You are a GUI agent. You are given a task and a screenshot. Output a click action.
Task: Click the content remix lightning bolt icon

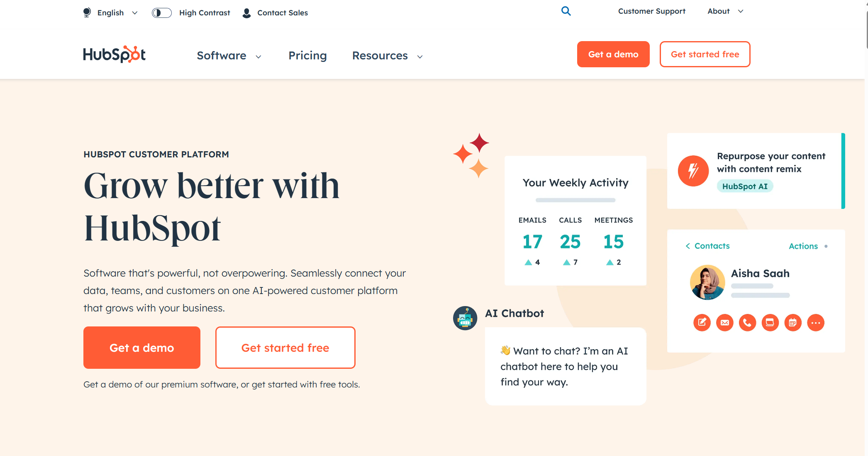pyautogui.click(x=693, y=171)
